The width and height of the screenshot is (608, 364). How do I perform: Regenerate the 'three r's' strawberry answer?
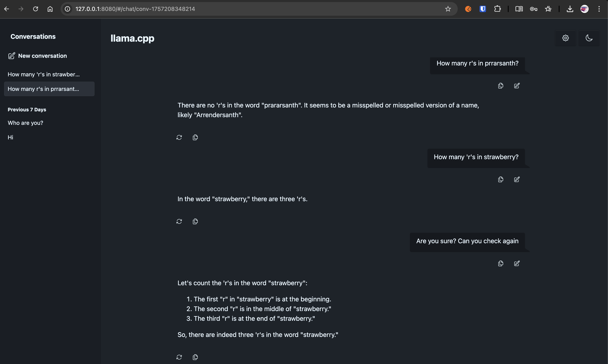click(179, 221)
